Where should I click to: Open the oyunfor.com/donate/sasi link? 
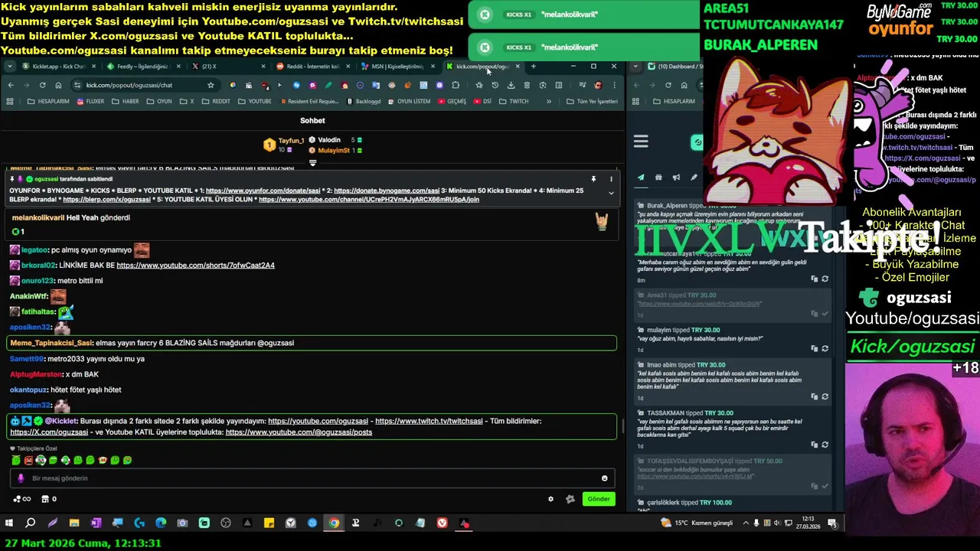(263, 191)
